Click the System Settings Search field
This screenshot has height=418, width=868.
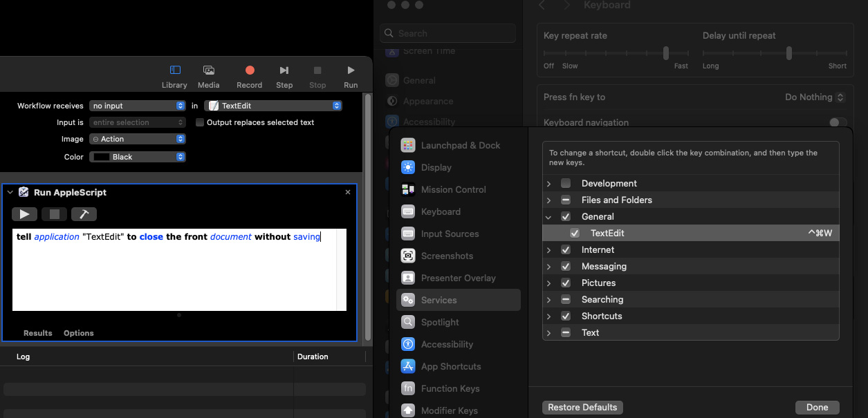coord(447,33)
